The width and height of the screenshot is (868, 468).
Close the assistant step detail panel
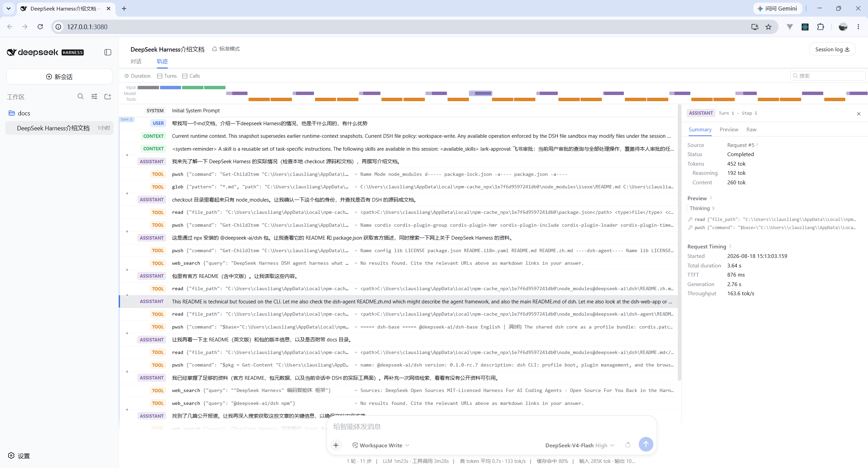[x=859, y=114]
